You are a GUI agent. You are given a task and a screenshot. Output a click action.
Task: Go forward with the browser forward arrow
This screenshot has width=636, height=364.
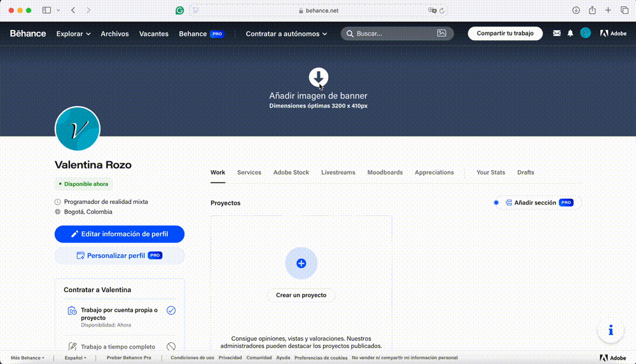point(88,10)
